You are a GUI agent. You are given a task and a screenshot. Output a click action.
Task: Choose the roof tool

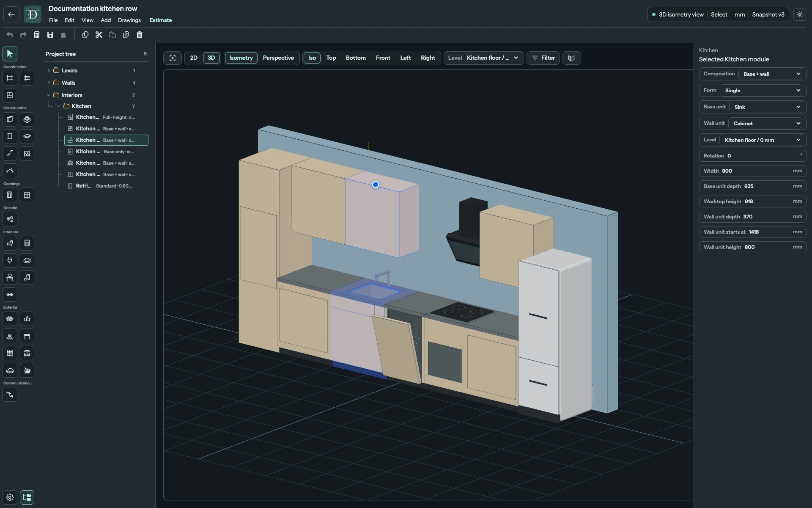click(10, 171)
